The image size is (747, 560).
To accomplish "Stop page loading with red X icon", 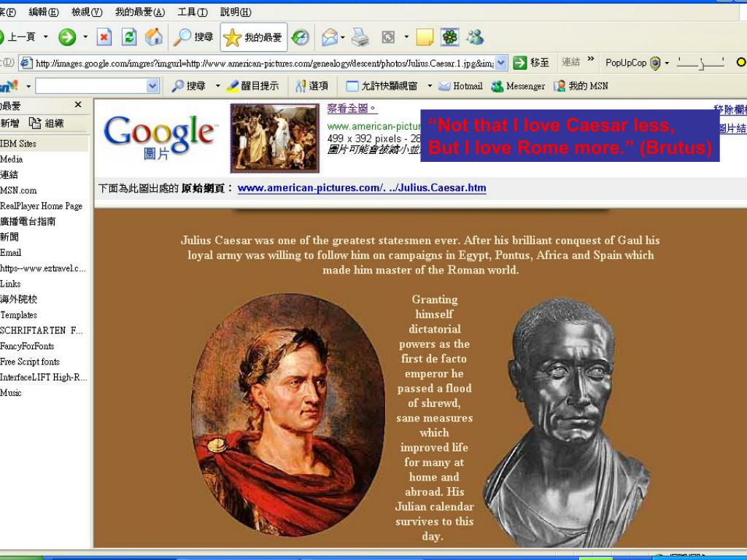I will pyautogui.click(x=104, y=37).
